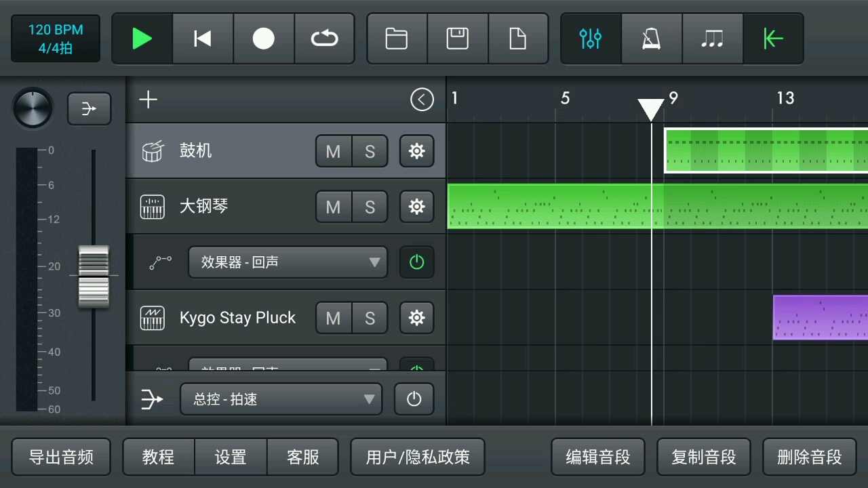The height and width of the screenshot is (488, 868).
Task: Toggle loop playback
Action: tap(324, 39)
